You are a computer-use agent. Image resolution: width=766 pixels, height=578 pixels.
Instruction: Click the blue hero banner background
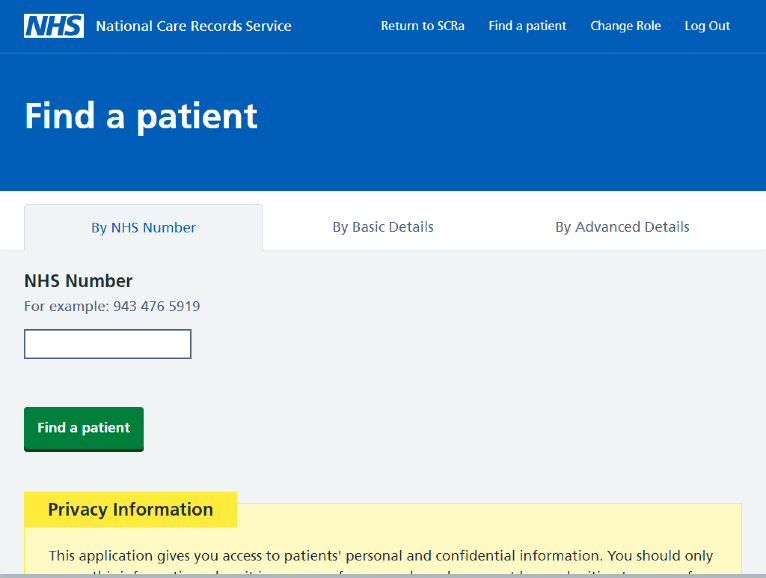[x=489, y=122]
